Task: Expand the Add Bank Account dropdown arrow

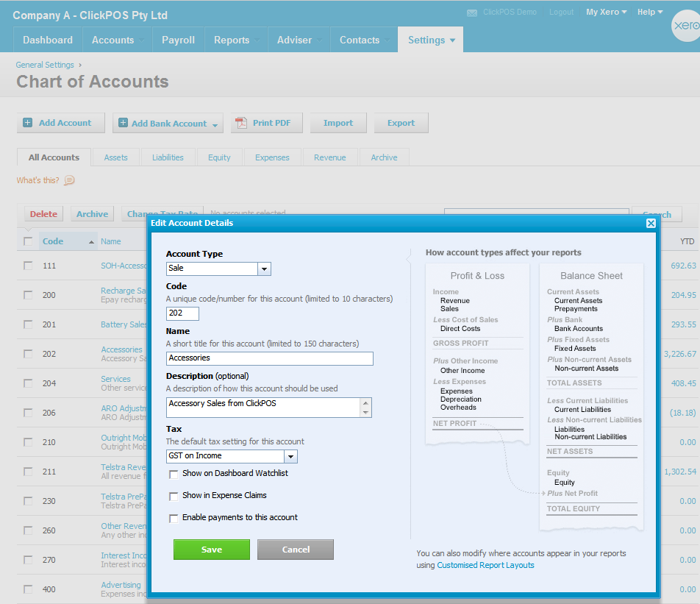Action: pos(215,125)
